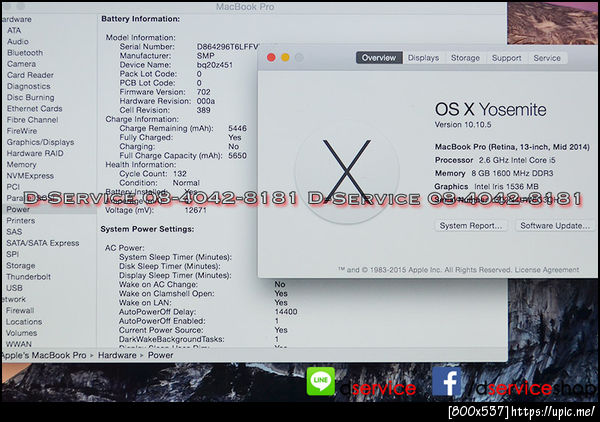Click Power in the path bar
600x422 pixels.
click(x=161, y=355)
